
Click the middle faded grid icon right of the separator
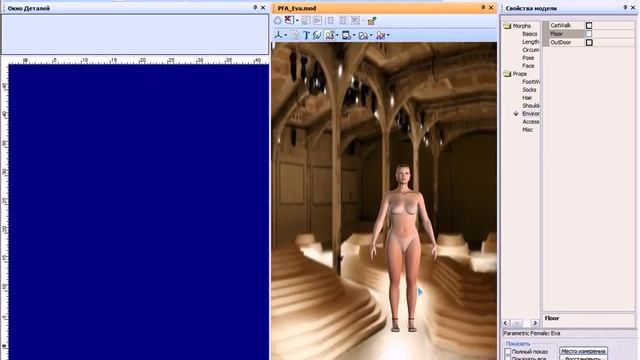[x=343, y=20]
